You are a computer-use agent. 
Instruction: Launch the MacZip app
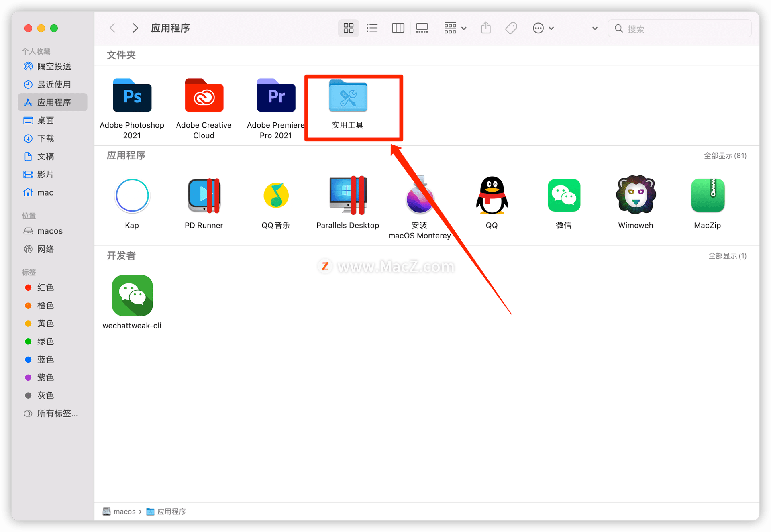(708, 196)
